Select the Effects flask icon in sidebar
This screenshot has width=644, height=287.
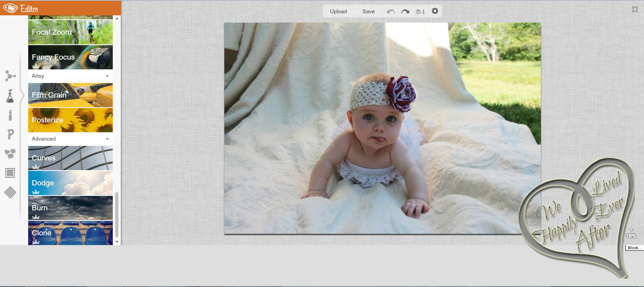(10, 96)
